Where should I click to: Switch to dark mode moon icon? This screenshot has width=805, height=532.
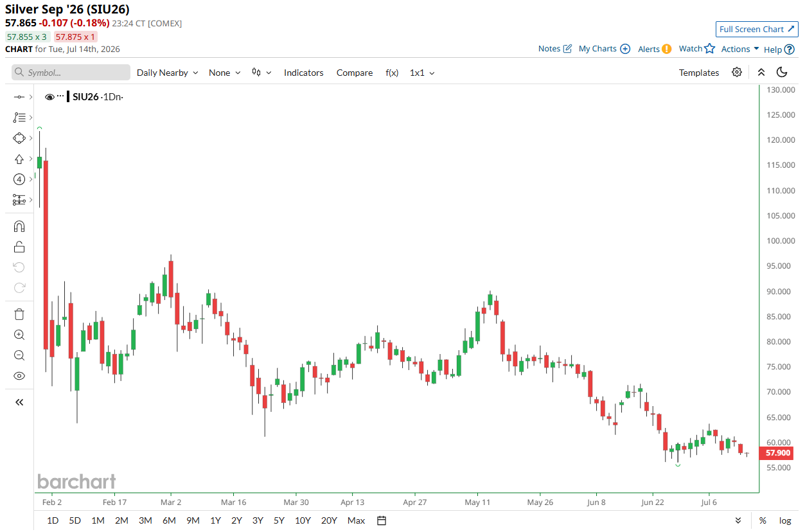tap(782, 72)
